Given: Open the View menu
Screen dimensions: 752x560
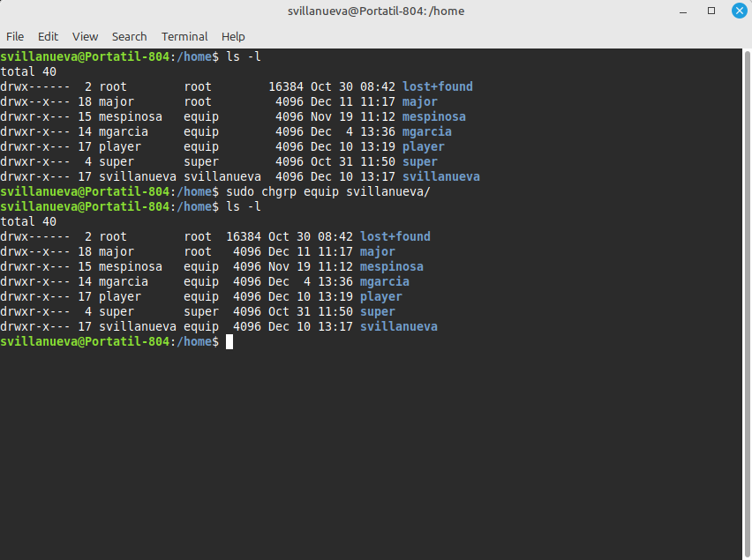Looking at the screenshot, I should [x=85, y=36].
